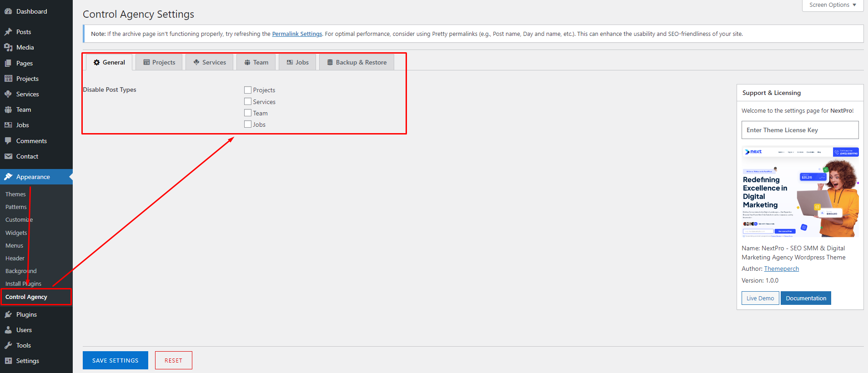Open the Jobs settings tab label

pos(302,62)
